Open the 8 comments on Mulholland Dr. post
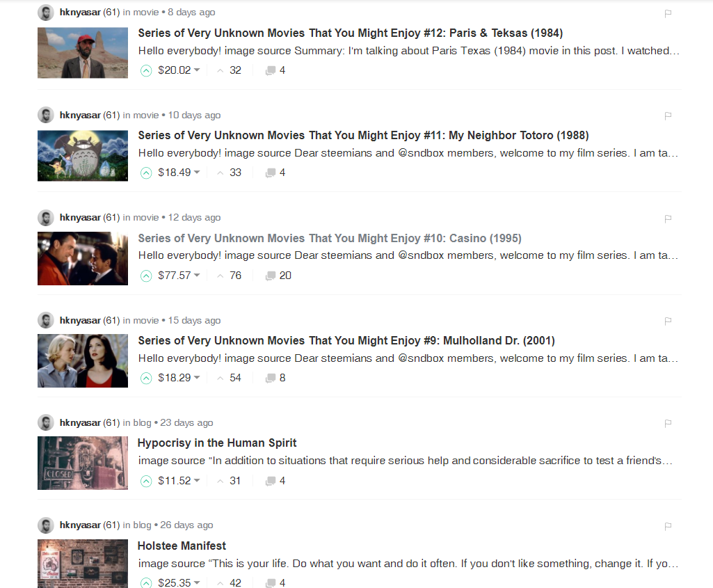Viewport: 713px width, 588px height. (x=275, y=378)
